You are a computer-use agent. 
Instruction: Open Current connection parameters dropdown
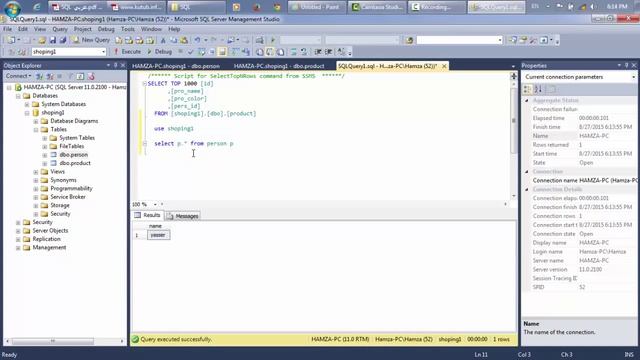(x=633, y=77)
